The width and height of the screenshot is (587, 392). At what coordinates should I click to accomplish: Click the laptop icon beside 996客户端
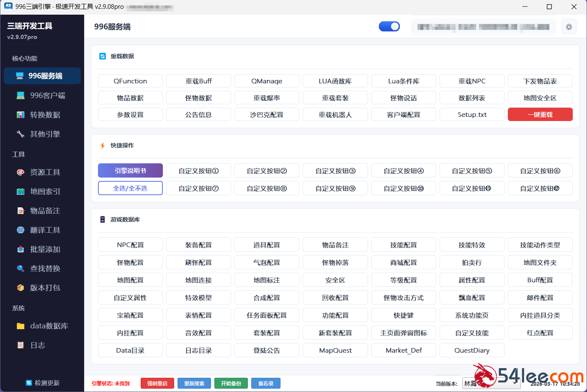(x=21, y=95)
